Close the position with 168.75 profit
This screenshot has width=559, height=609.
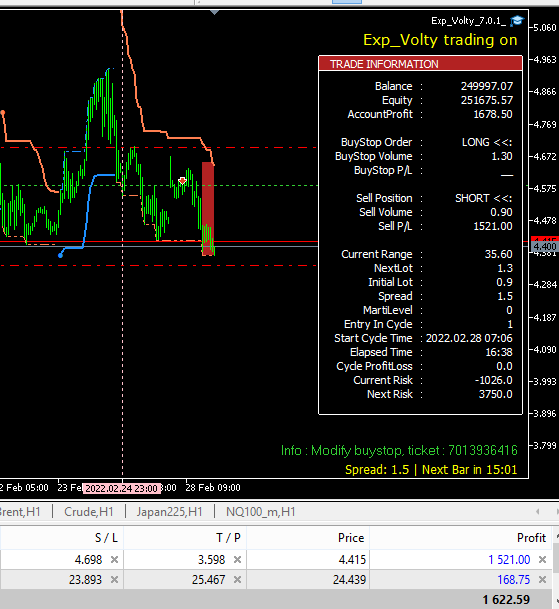[542, 580]
